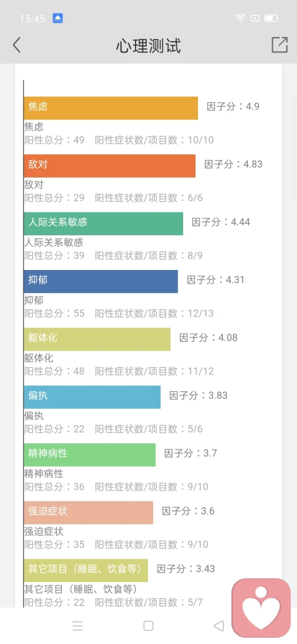Select the orange 敌对 bar
Image resolution: width=297 pixels, height=644 pixels.
pyautogui.click(x=110, y=166)
